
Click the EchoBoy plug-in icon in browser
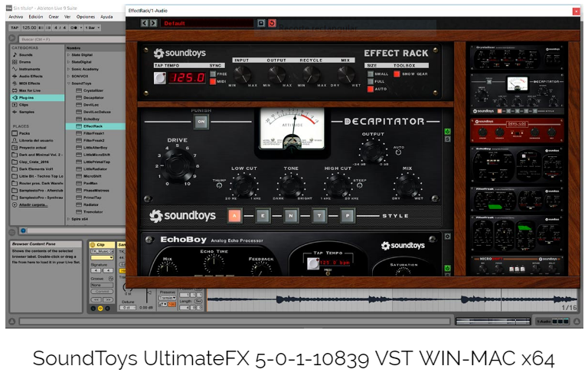point(79,119)
